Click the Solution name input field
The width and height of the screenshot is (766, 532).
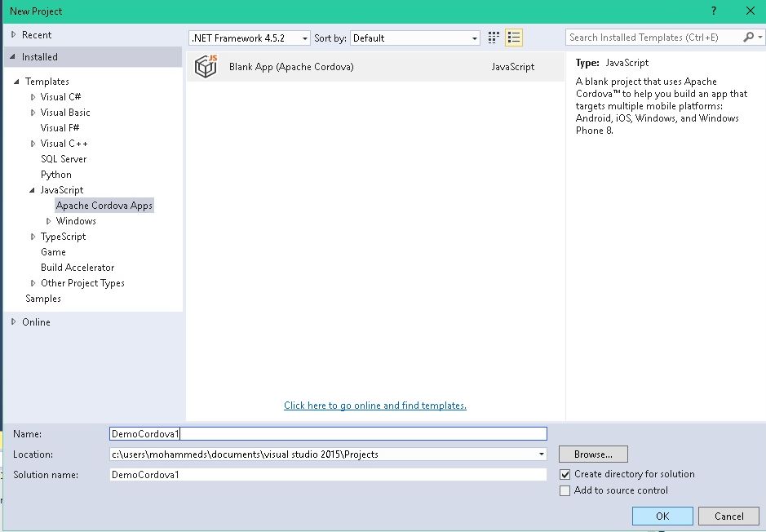[328, 475]
